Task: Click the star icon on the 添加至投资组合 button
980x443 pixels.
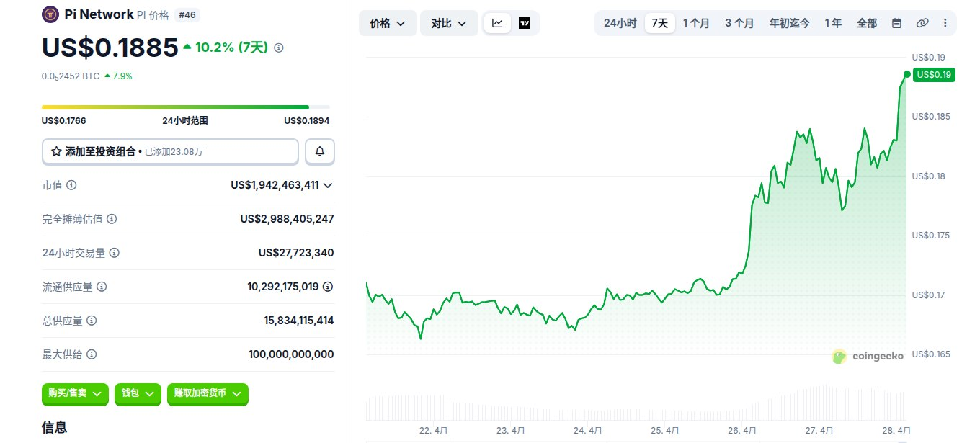Action: click(x=56, y=151)
